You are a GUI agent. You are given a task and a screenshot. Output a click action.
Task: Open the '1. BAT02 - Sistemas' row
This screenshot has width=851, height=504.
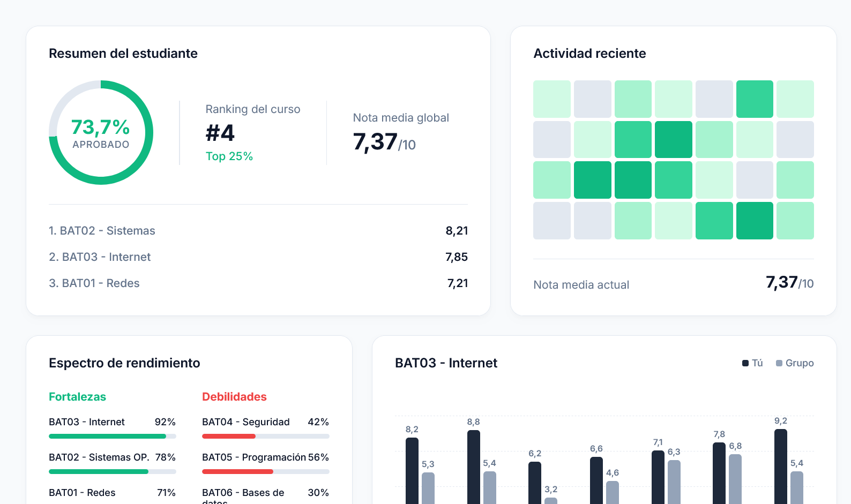[x=258, y=231]
